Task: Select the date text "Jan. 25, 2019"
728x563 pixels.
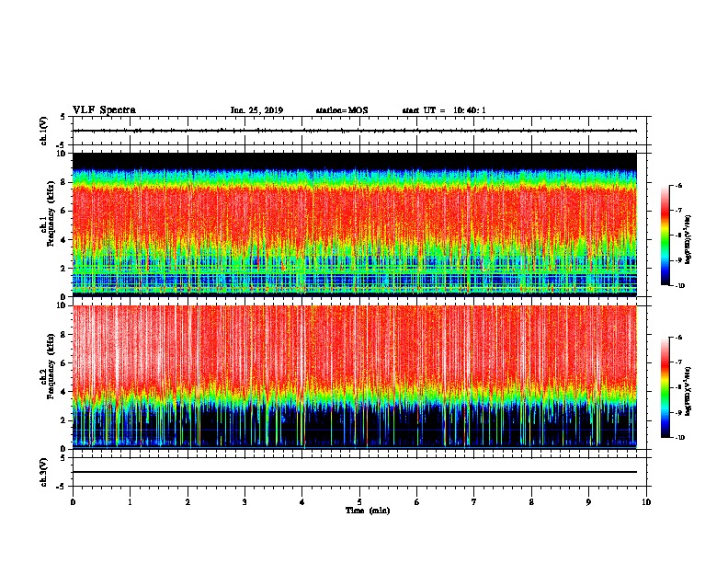Action: [x=256, y=110]
